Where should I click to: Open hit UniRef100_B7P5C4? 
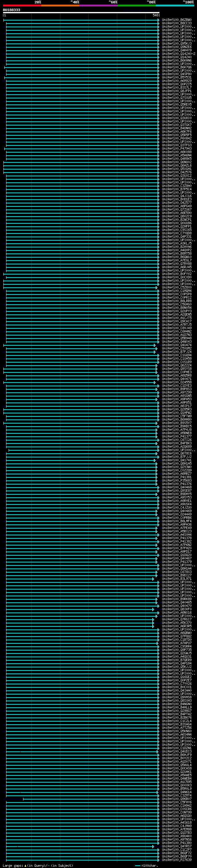[x=176, y=189]
